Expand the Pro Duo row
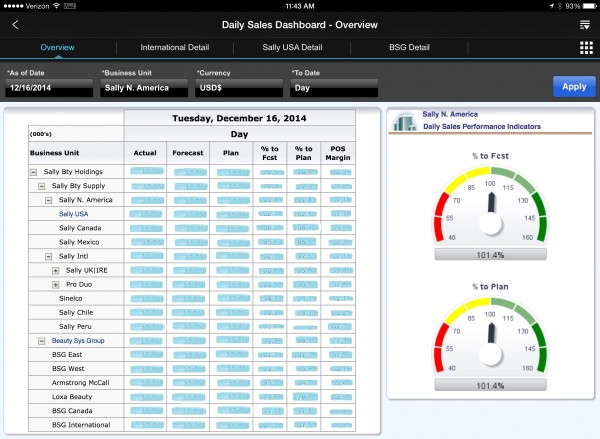The height and width of the screenshot is (439, 600). click(x=55, y=285)
